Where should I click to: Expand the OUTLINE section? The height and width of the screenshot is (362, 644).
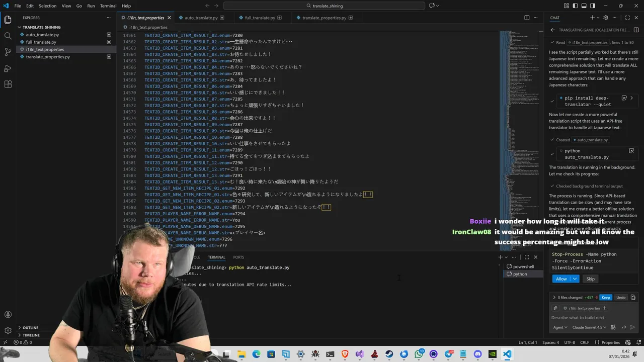coord(30,328)
